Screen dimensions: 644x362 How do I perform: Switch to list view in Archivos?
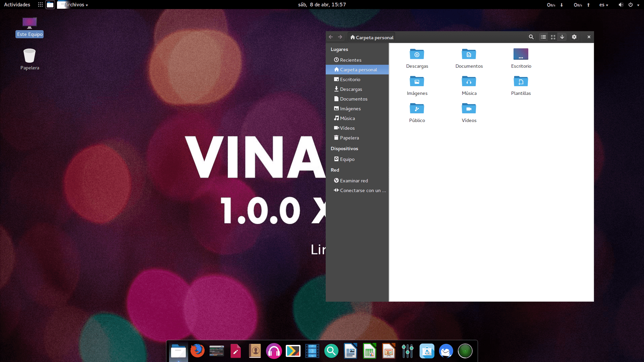point(543,37)
